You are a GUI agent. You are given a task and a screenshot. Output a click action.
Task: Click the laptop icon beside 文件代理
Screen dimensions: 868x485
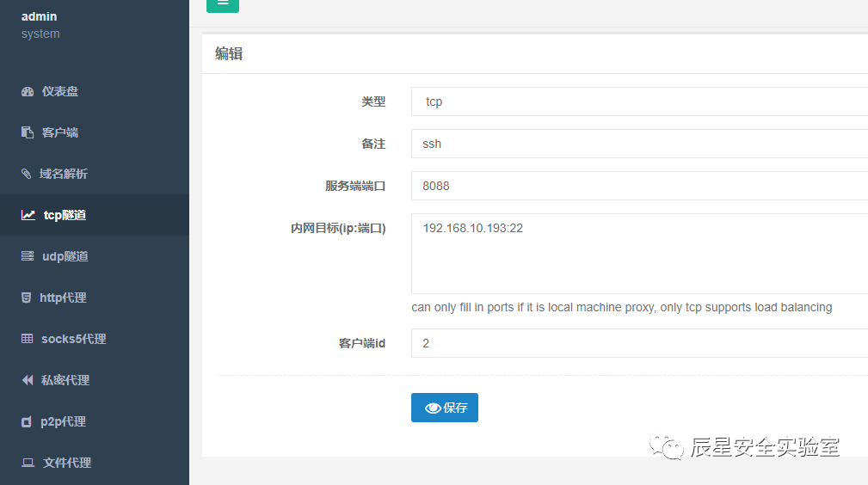click(28, 463)
